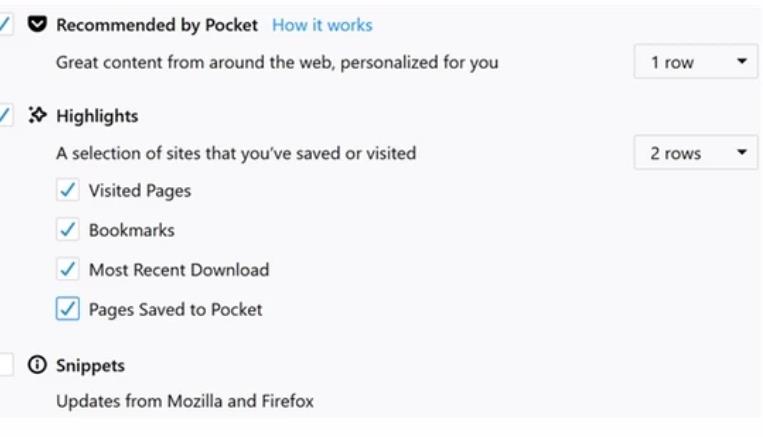Click the Pocket shield icon

38,25
